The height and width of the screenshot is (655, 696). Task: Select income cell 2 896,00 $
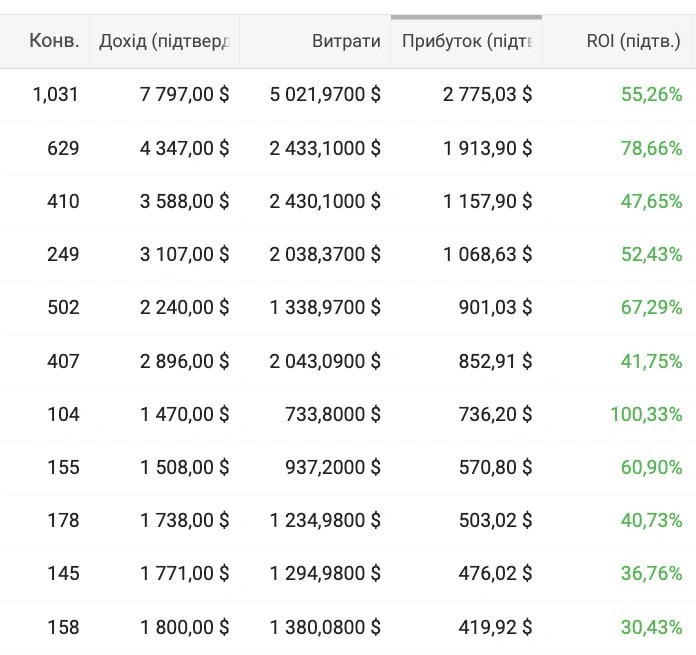pyautogui.click(x=185, y=361)
